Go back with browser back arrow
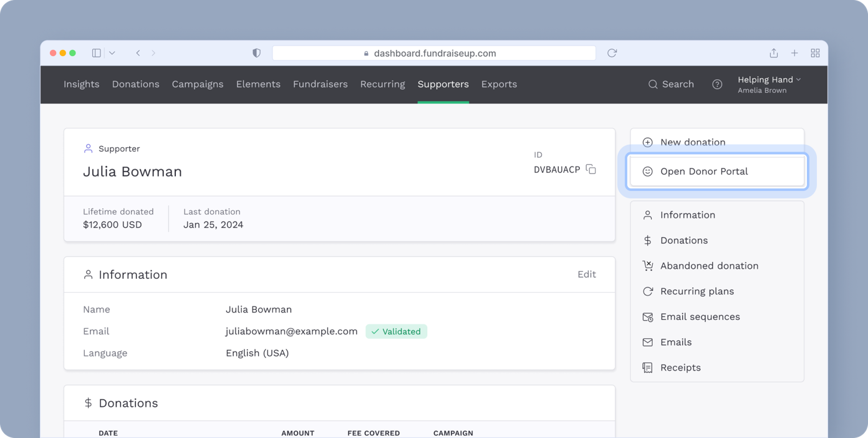Image resolution: width=868 pixels, height=438 pixels. pyautogui.click(x=138, y=53)
